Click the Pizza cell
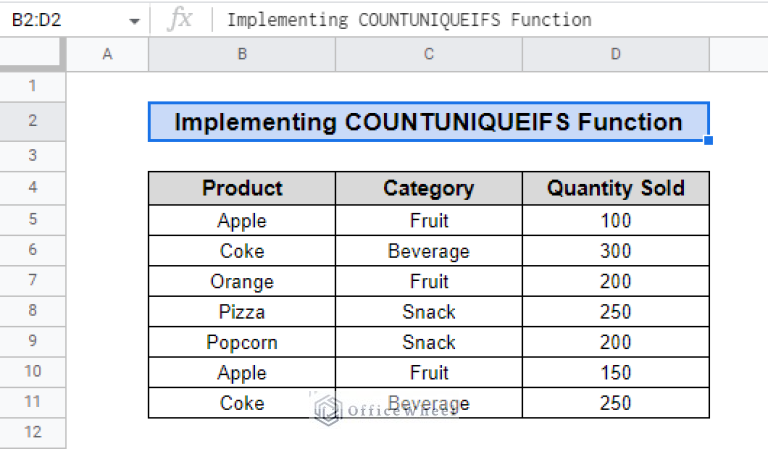This screenshot has height=449, width=768. click(x=242, y=312)
